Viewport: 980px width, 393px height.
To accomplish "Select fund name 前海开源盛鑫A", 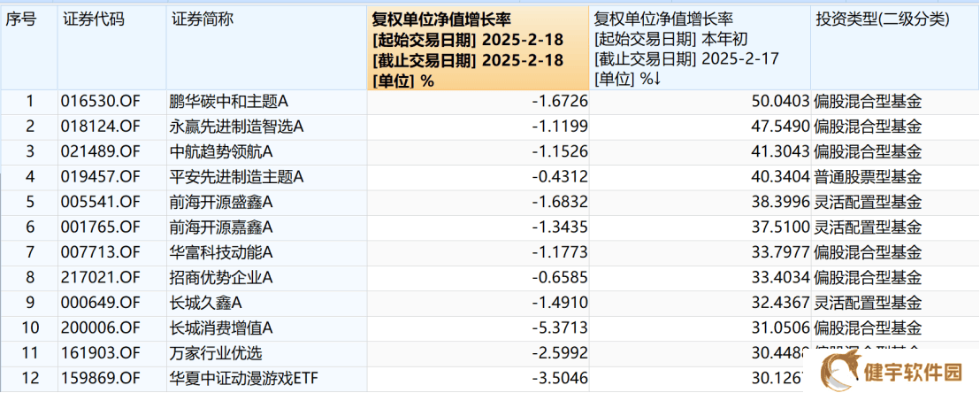I will point(221,202).
